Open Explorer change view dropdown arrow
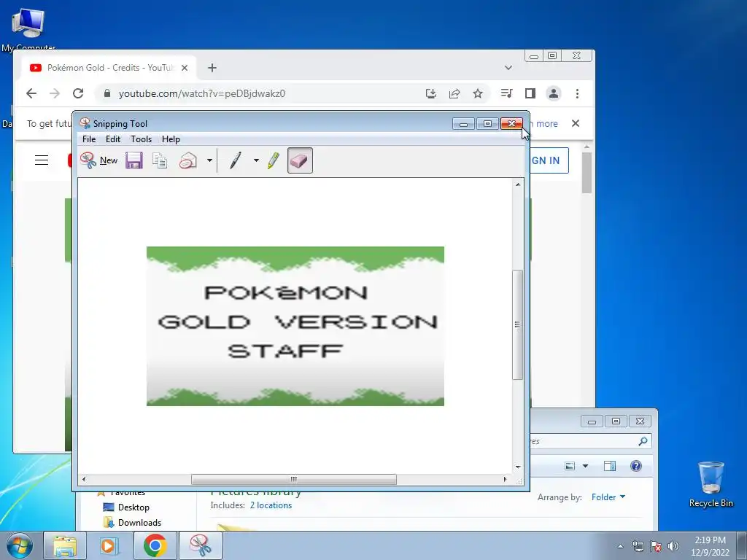The image size is (747, 560). 586,466
